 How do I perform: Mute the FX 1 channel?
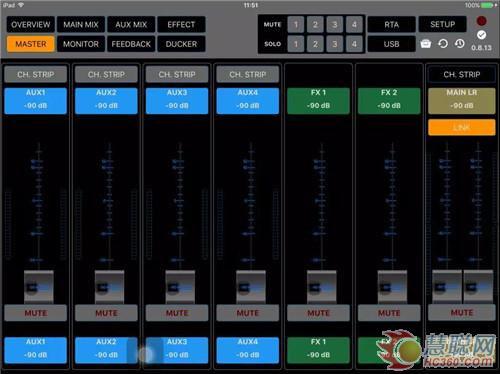318,313
